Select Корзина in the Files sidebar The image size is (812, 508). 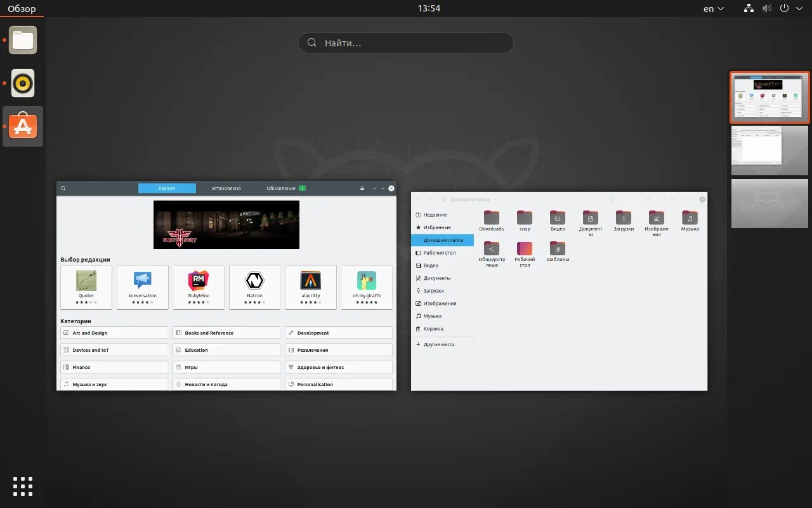(434, 328)
